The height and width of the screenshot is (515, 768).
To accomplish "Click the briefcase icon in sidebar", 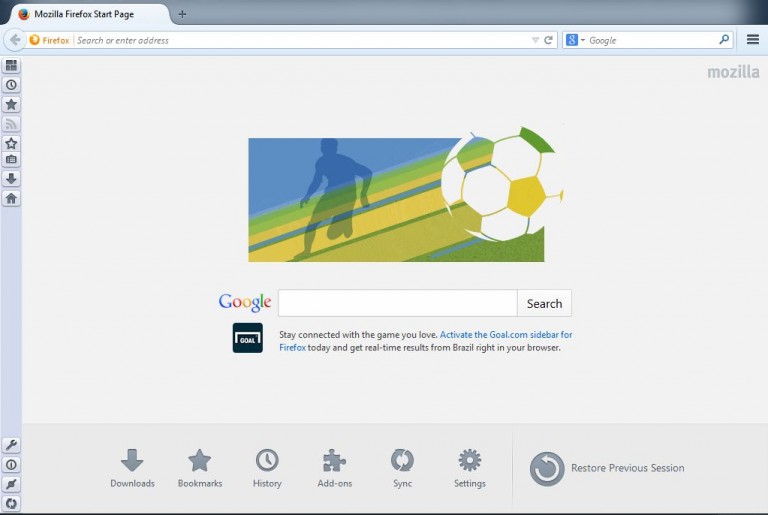I will tap(11, 159).
